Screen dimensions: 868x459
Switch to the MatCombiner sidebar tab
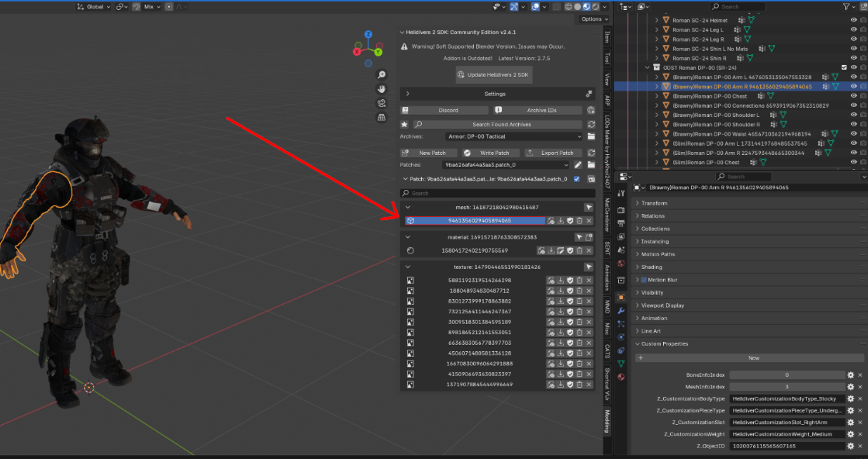coord(607,216)
